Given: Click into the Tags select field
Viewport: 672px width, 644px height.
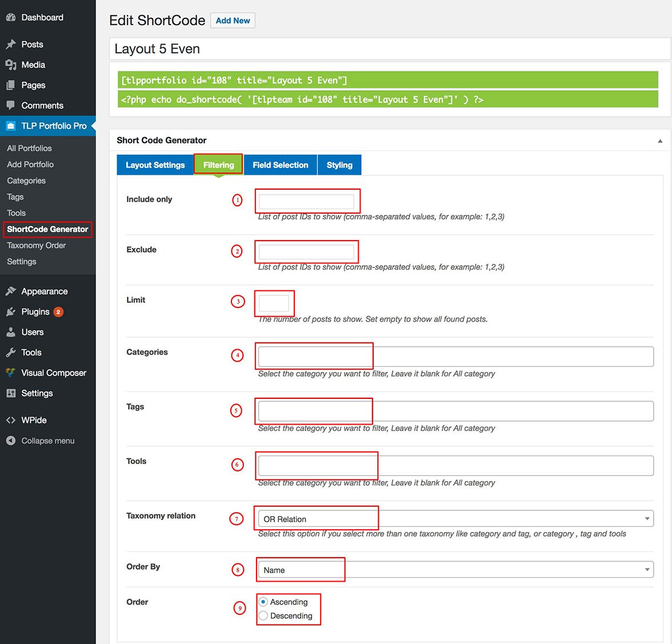Looking at the screenshot, I should pos(455,411).
